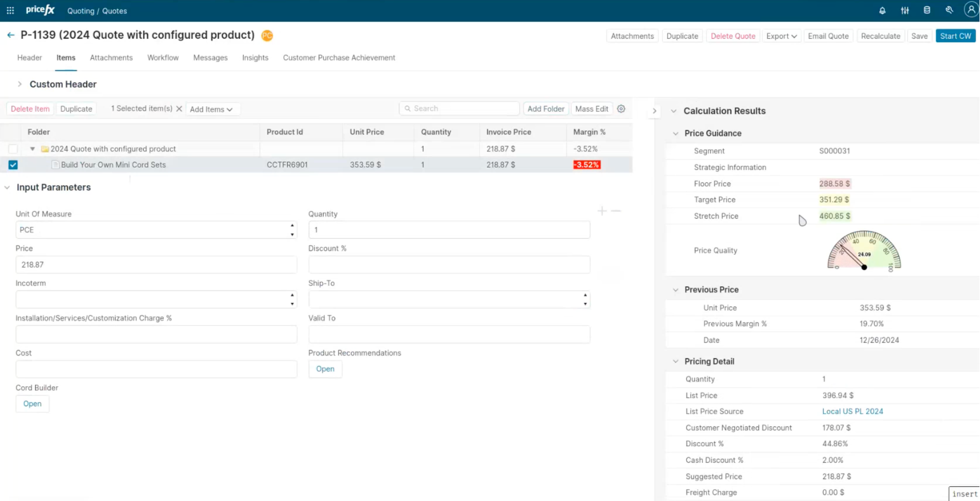Add input row with plus icon
Viewport: 980px width, 501px height.
tap(602, 211)
